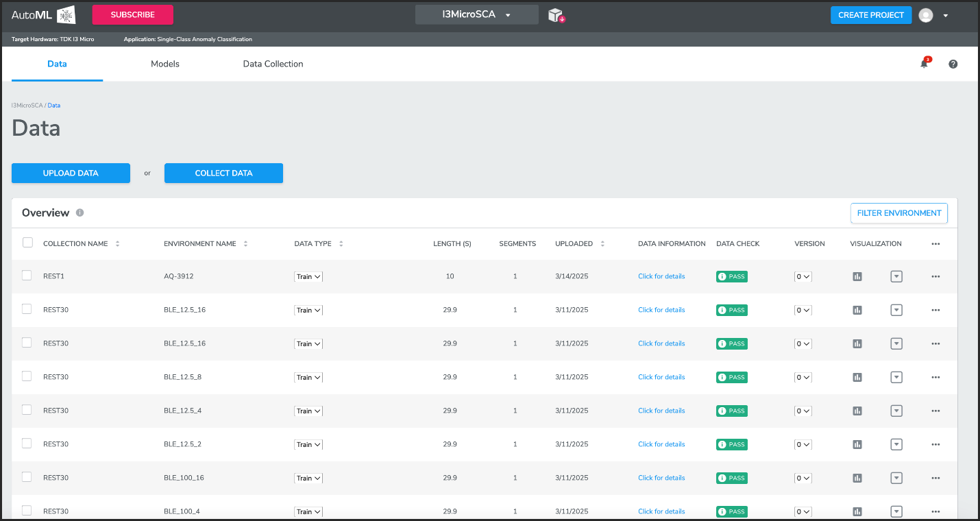Check the BLE_12.5_4 row checkbox
Image resolution: width=980 pixels, height=521 pixels.
click(27, 409)
